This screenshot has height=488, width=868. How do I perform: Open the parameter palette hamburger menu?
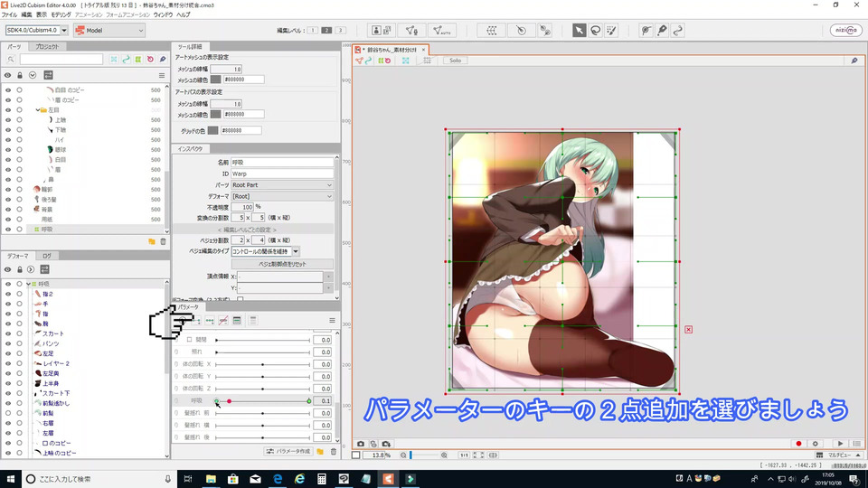[332, 320]
